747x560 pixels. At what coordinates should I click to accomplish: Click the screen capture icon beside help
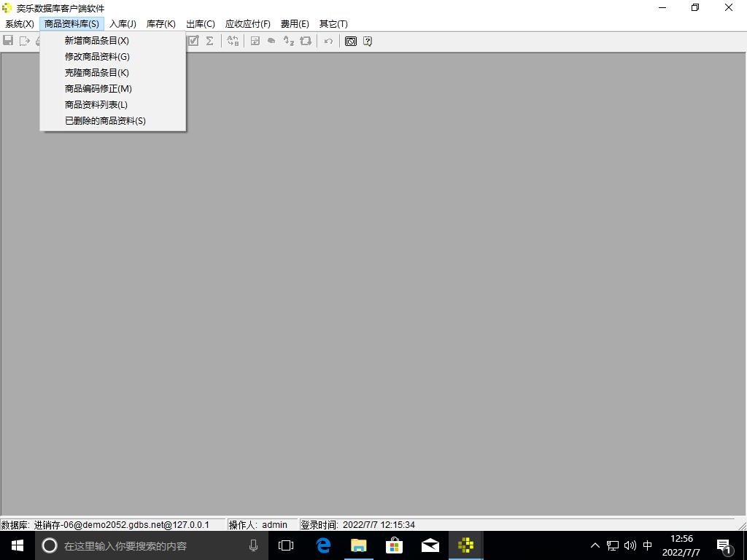coord(351,41)
